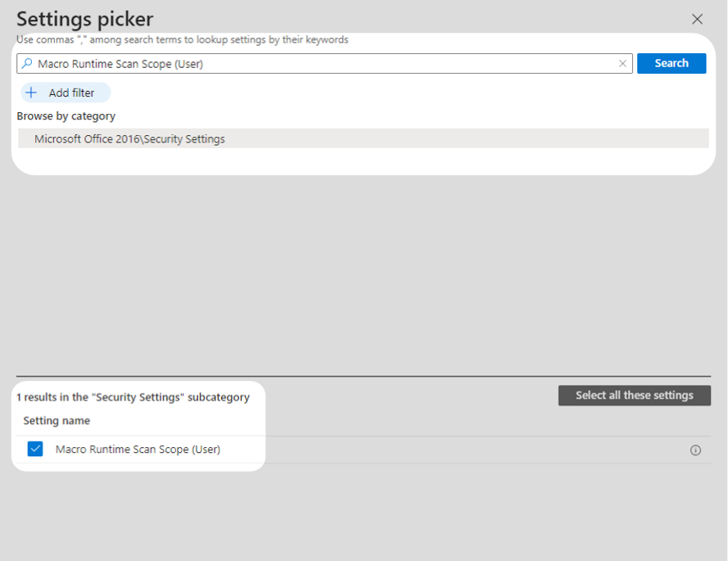Click Select all these settings
The height and width of the screenshot is (561, 728).
(634, 395)
